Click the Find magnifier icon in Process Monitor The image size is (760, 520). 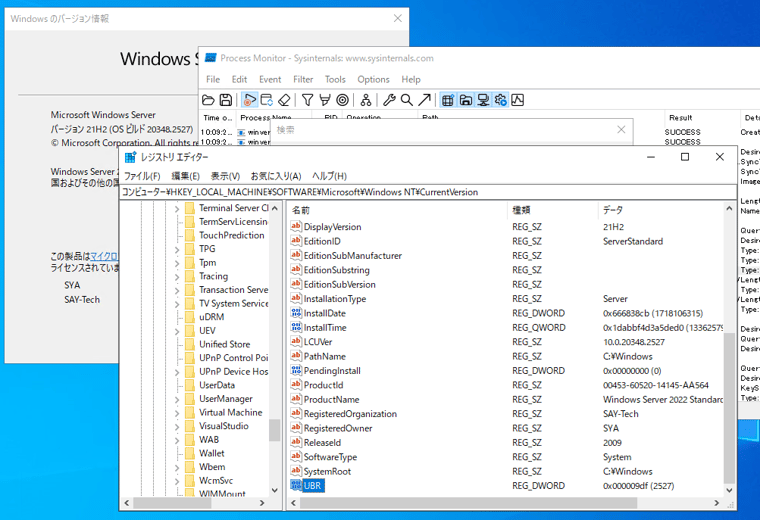pos(407,100)
